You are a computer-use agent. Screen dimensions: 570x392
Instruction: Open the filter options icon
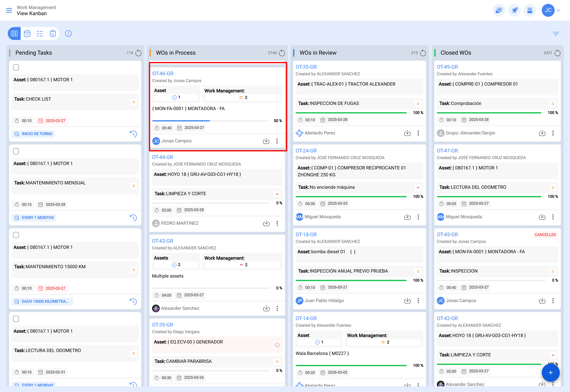556,34
